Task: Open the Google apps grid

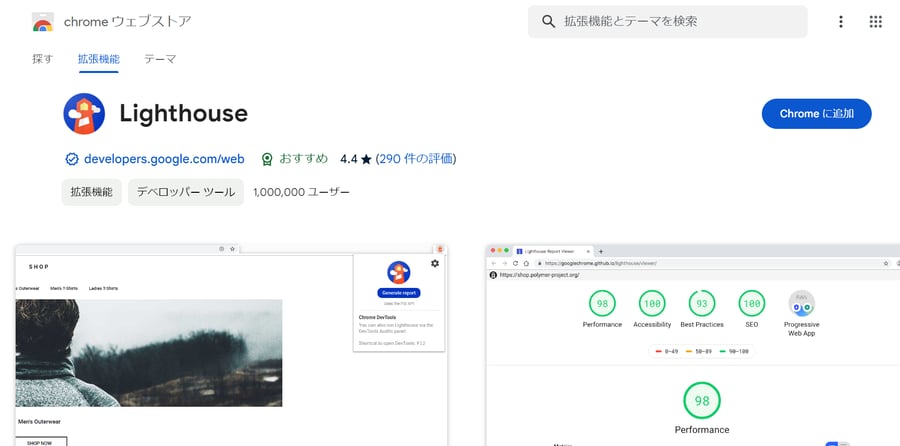Action: coord(875,22)
